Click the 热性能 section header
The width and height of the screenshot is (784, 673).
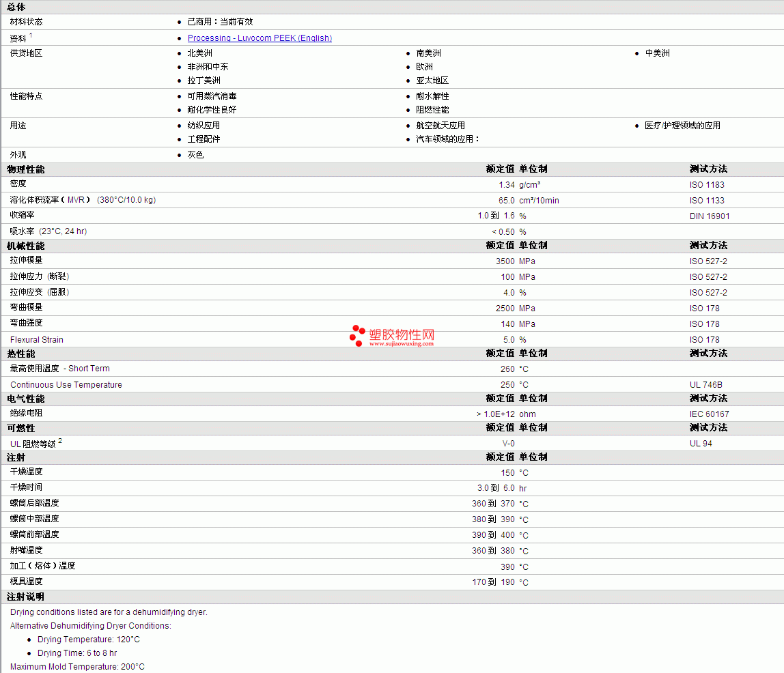pyautogui.click(x=21, y=354)
